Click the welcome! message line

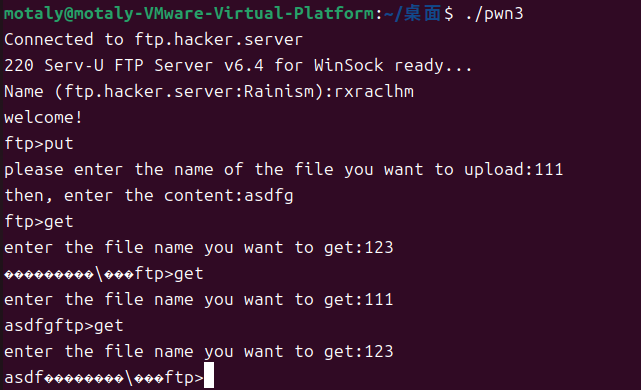pos(43,118)
